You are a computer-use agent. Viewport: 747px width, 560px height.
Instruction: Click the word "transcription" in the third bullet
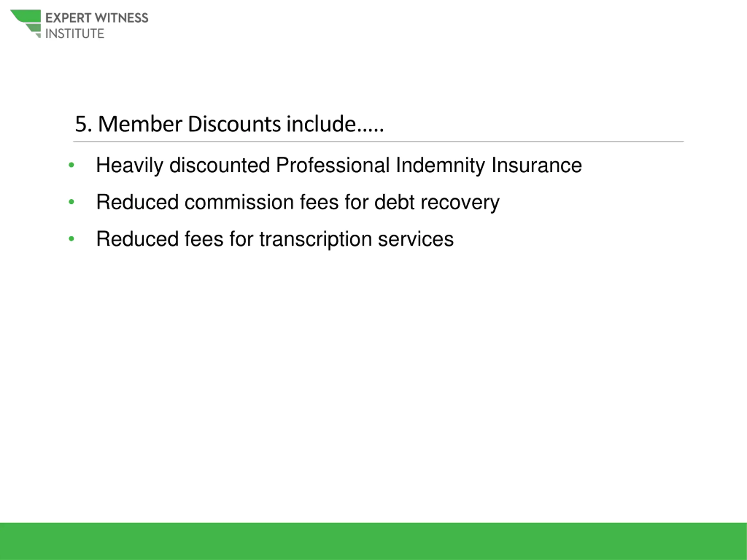[x=315, y=239]
